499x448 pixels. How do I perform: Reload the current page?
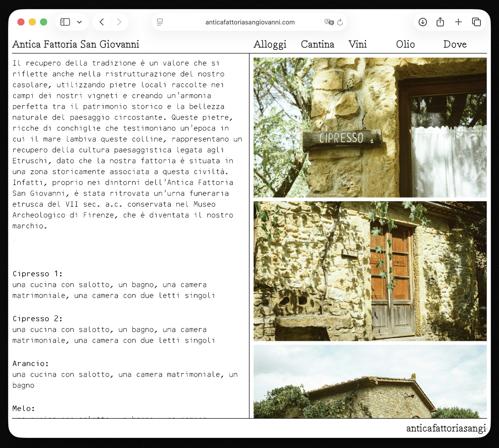[x=340, y=22]
